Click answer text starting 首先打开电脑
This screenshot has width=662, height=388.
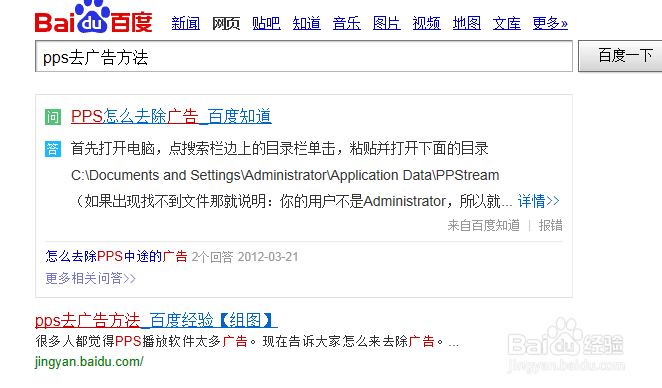tap(279, 149)
